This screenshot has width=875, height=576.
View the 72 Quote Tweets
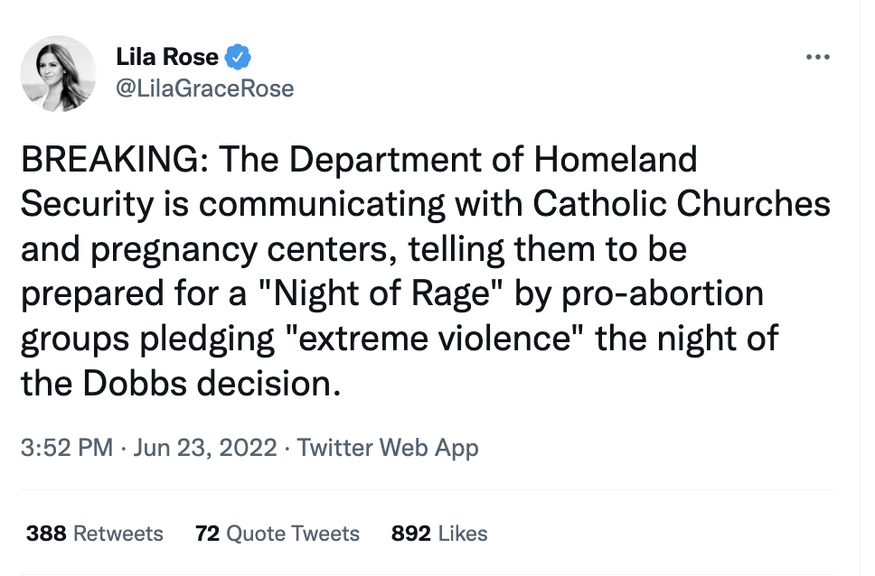tap(277, 533)
